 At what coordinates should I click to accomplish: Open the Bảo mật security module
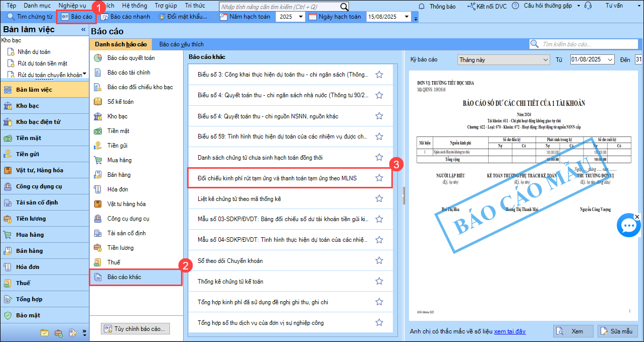point(28,315)
